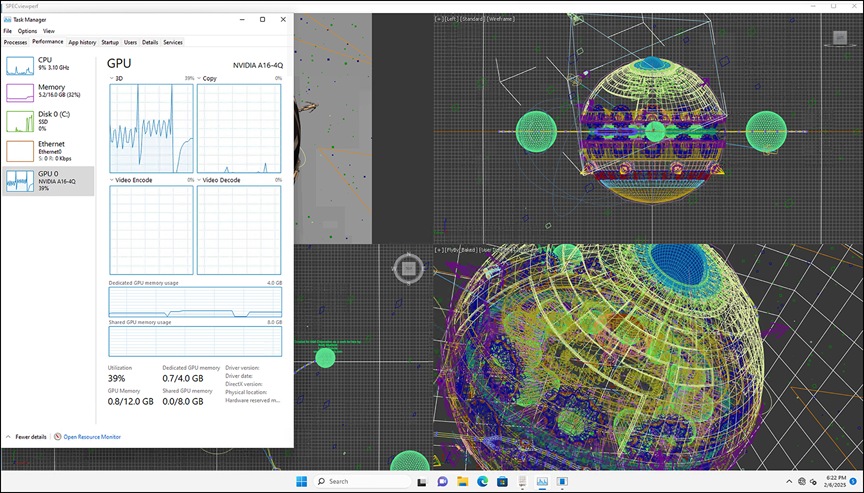Image resolution: width=864 pixels, height=493 pixels.
Task: Select the GPU 0 NVIDIA A16-4Q entry
Action: coord(48,181)
